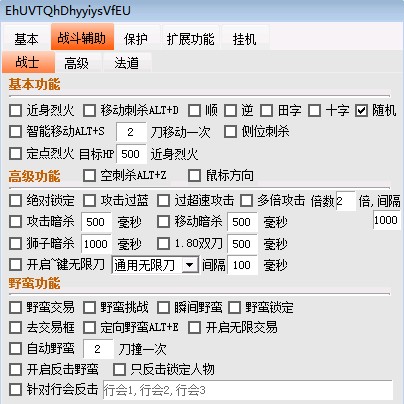
Task: Tick the 去交易框 checkbox
Action: (15, 328)
